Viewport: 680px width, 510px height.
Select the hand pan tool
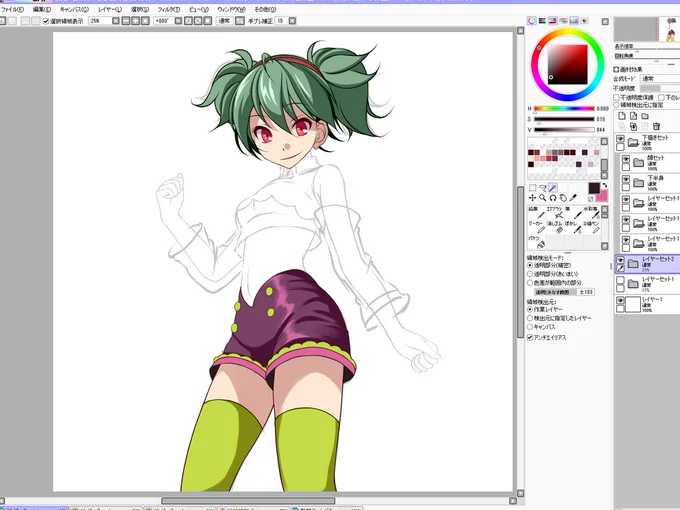click(x=563, y=198)
